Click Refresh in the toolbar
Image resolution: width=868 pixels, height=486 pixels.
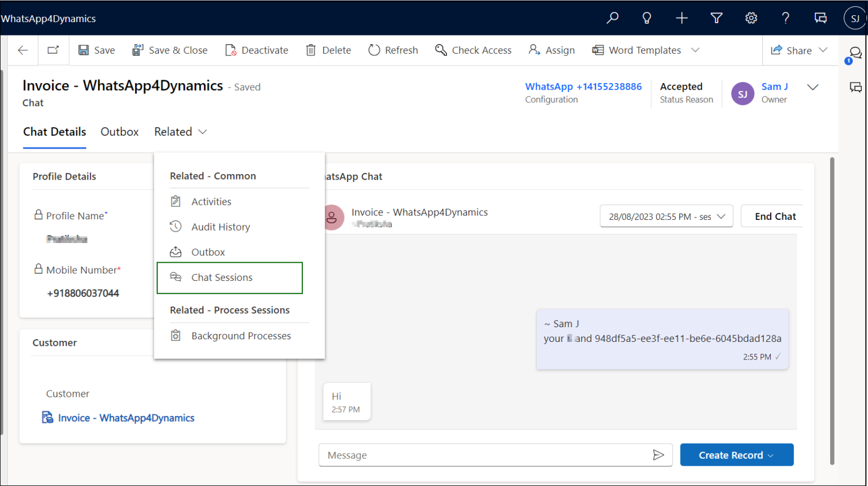point(393,50)
